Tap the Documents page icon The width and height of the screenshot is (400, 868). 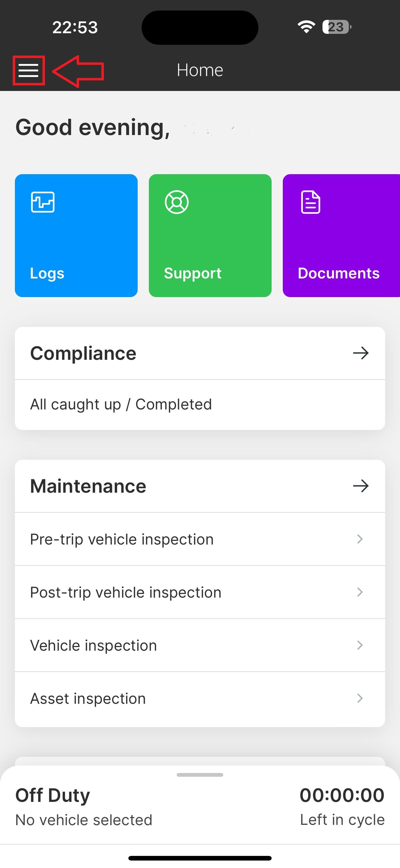pos(310,202)
